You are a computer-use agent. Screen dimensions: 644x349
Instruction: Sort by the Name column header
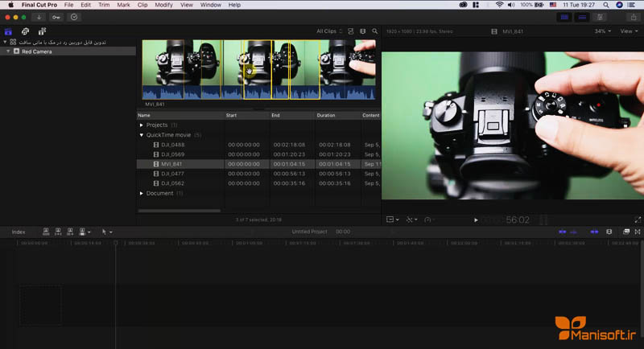(180, 115)
